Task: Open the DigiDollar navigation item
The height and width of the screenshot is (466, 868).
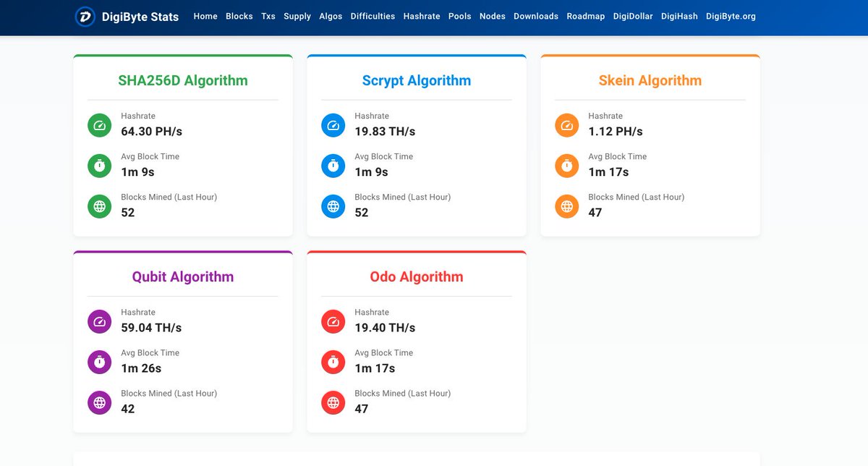Action: pos(633,16)
